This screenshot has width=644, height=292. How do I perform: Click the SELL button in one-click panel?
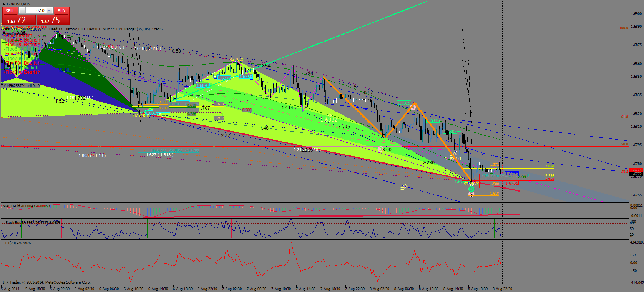[x=10, y=11]
